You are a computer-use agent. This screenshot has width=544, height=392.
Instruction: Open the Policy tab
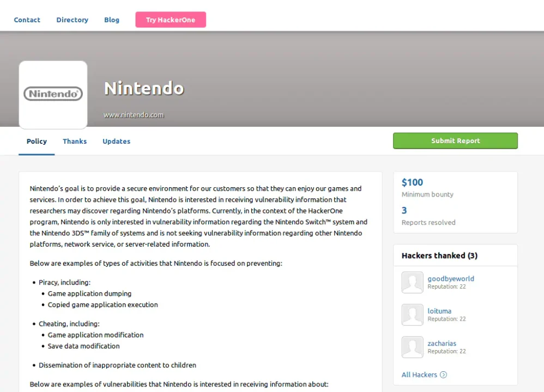tap(37, 142)
